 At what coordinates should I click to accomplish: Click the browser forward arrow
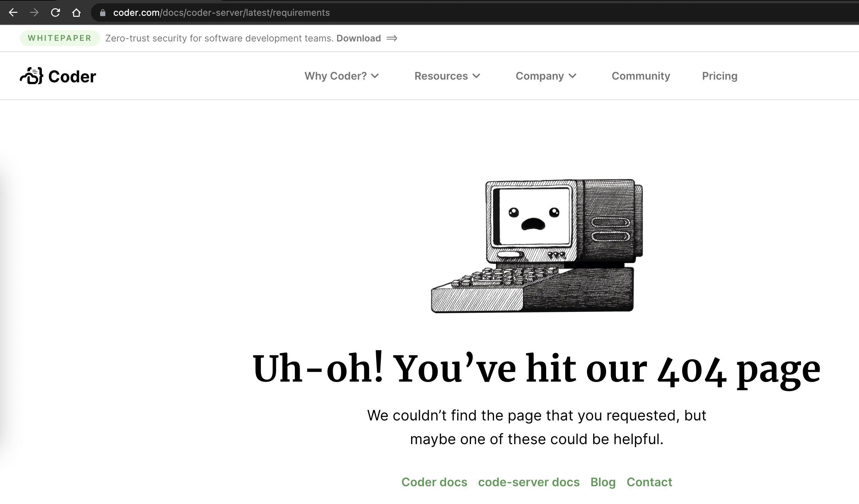pyautogui.click(x=34, y=13)
